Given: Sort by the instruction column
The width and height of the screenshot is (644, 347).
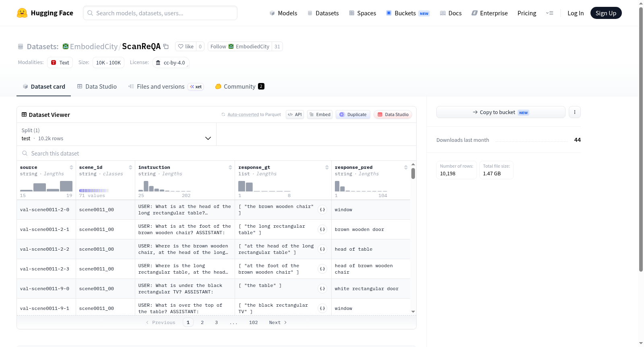Looking at the screenshot, I should pyautogui.click(x=230, y=167).
